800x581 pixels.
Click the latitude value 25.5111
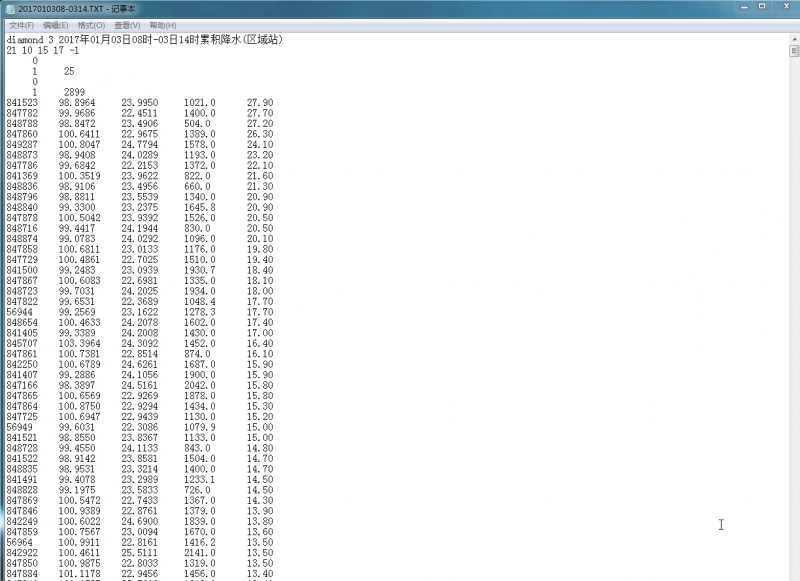140,552
